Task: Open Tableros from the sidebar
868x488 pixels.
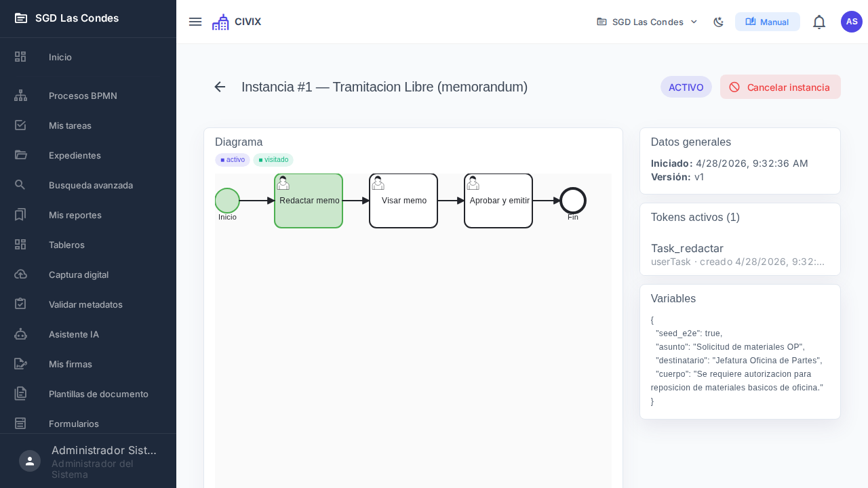Action: pos(88,245)
